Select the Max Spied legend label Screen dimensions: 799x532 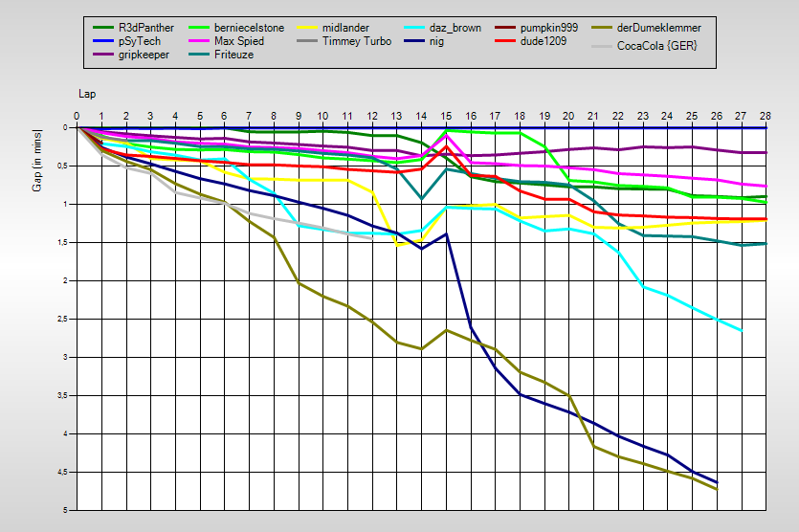[x=239, y=41]
